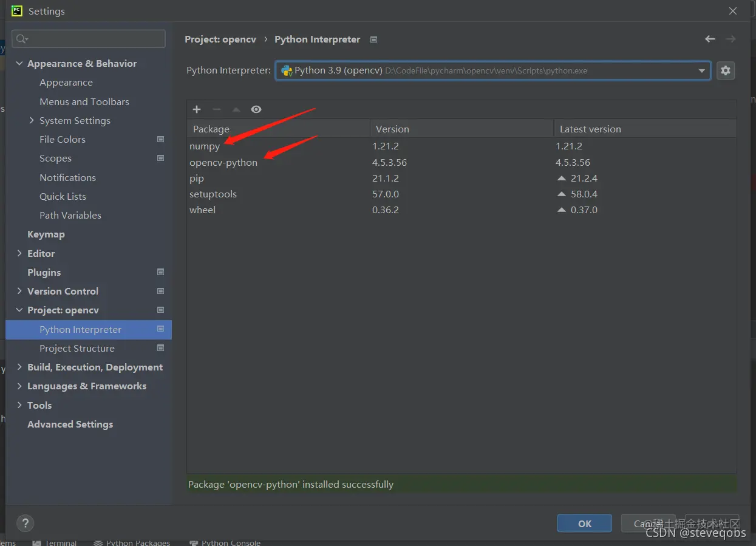Click the PyCharm logo in title bar
The width and height of the screenshot is (756, 546).
pos(17,11)
